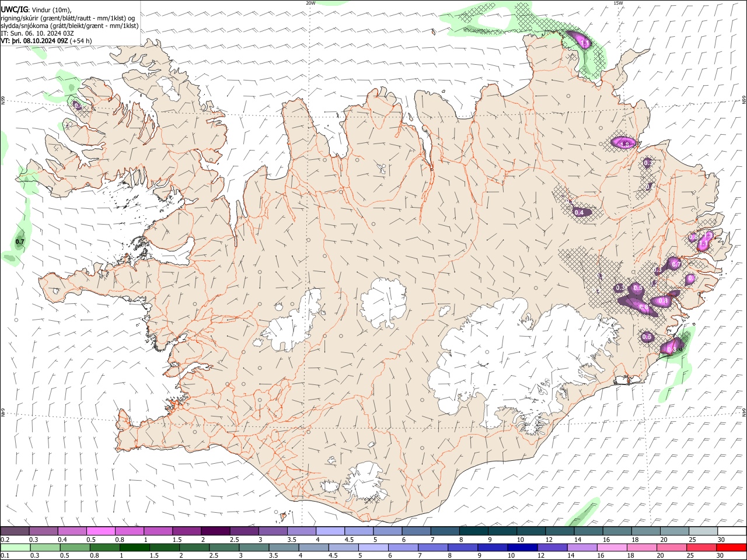The width and height of the screenshot is (747, 560).
Task: Click the '0.4' snowfall value in east Iceland
Action: [x=579, y=212]
